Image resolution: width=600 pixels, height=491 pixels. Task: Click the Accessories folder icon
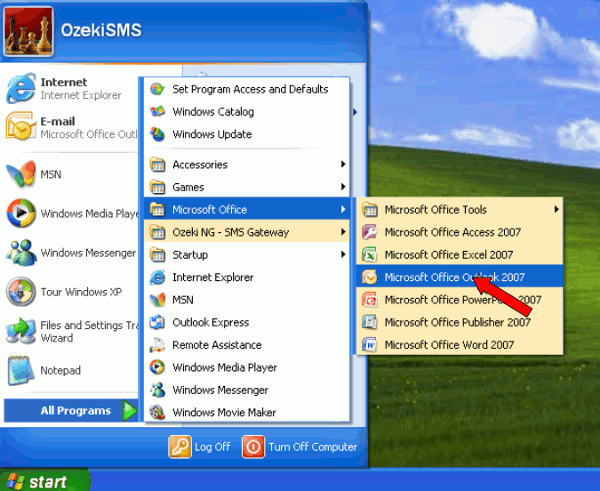point(157,165)
